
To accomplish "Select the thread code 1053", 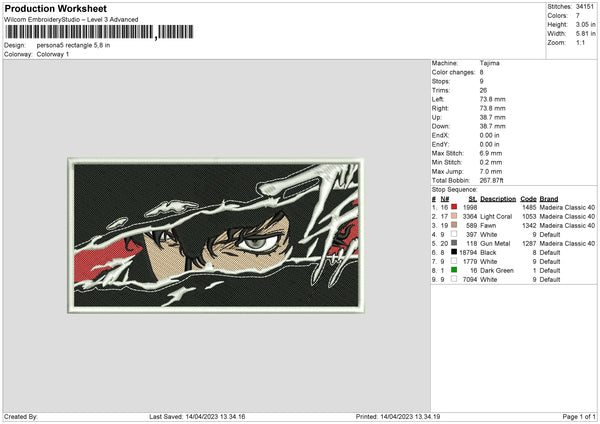I will 529,216.
